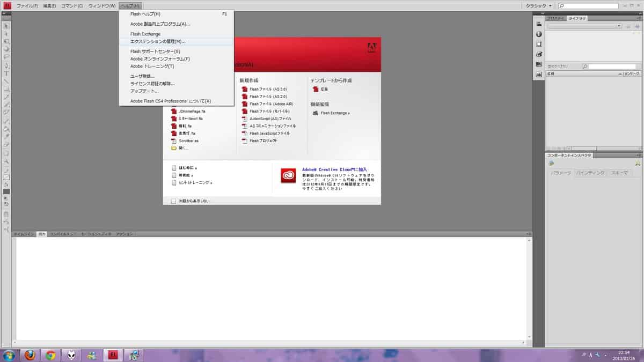Open the ファイル(F) menu
The height and width of the screenshot is (362, 644).
pyautogui.click(x=27, y=5)
